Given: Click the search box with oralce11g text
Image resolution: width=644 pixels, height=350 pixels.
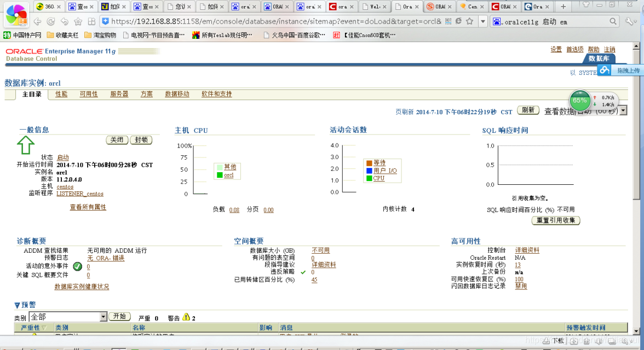Looking at the screenshot, I should pos(554,22).
